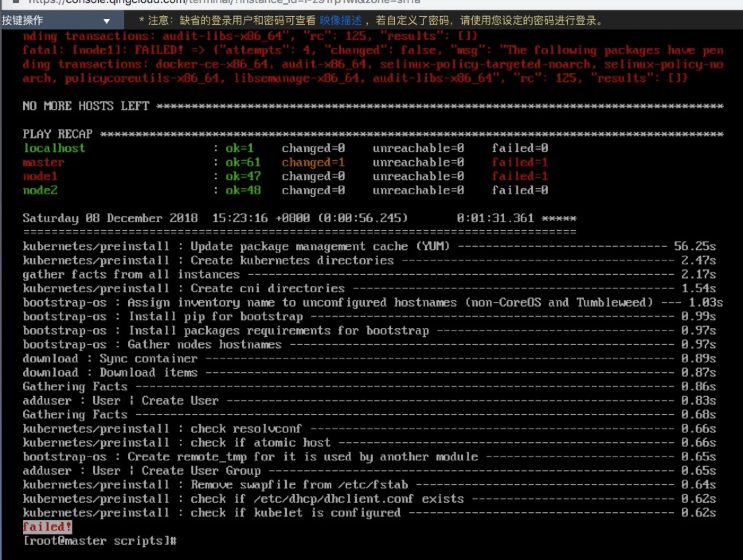The height and width of the screenshot is (560, 743).
Task: Click the '56.25s' duration value
Action: [x=695, y=247]
